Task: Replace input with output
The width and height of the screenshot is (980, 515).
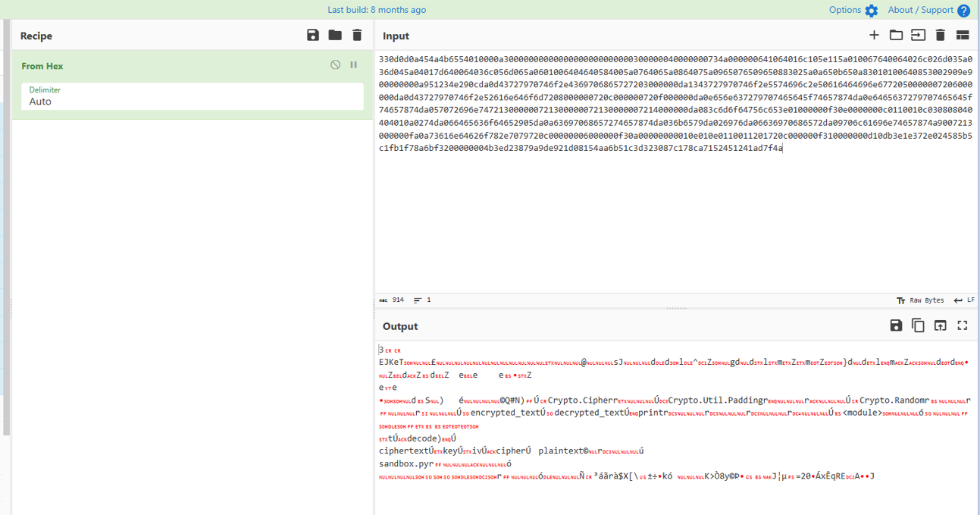Action: click(x=940, y=325)
